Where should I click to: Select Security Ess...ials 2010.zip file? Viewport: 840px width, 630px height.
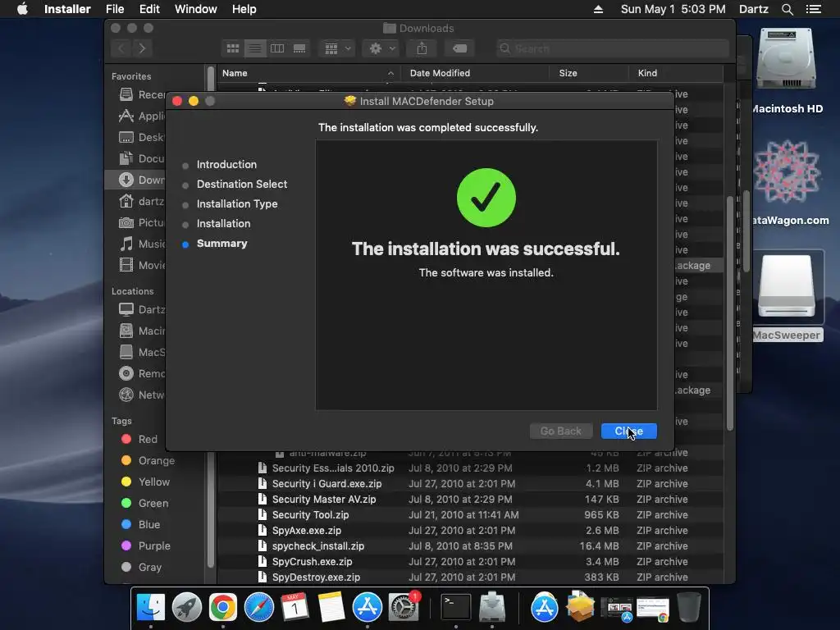(x=470, y=468)
